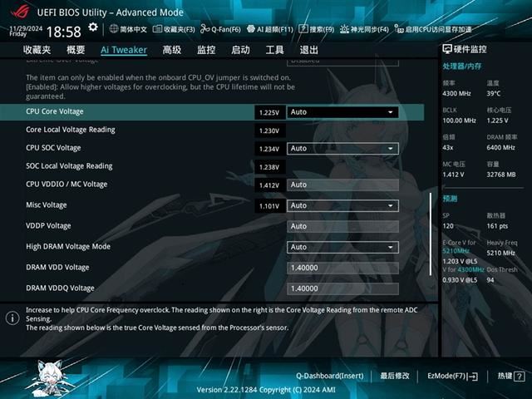
Task: Expand CPU SOC Voltage Auto dropdown
Action: [342, 149]
